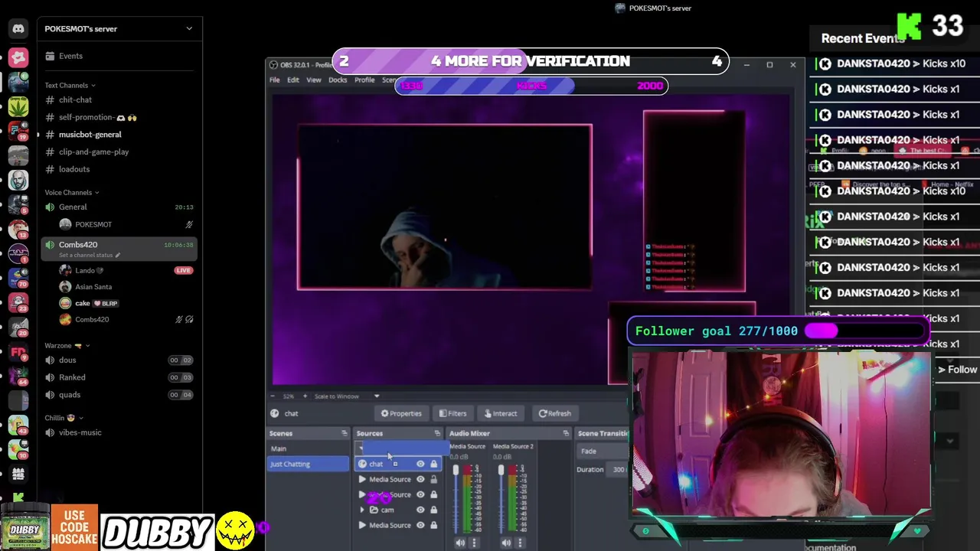The height and width of the screenshot is (551, 980).
Task: Click the LIVE badge next to Lando
Action: pos(183,270)
